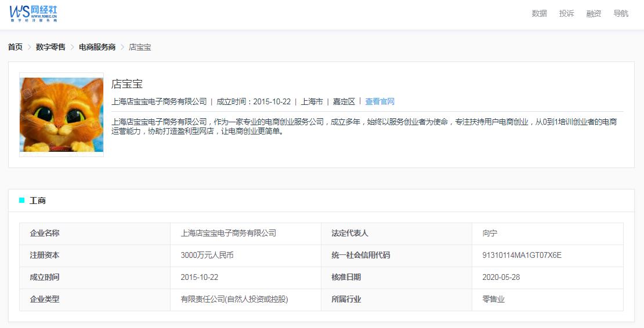Go to 首页 breadcrumb

[x=15, y=47]
